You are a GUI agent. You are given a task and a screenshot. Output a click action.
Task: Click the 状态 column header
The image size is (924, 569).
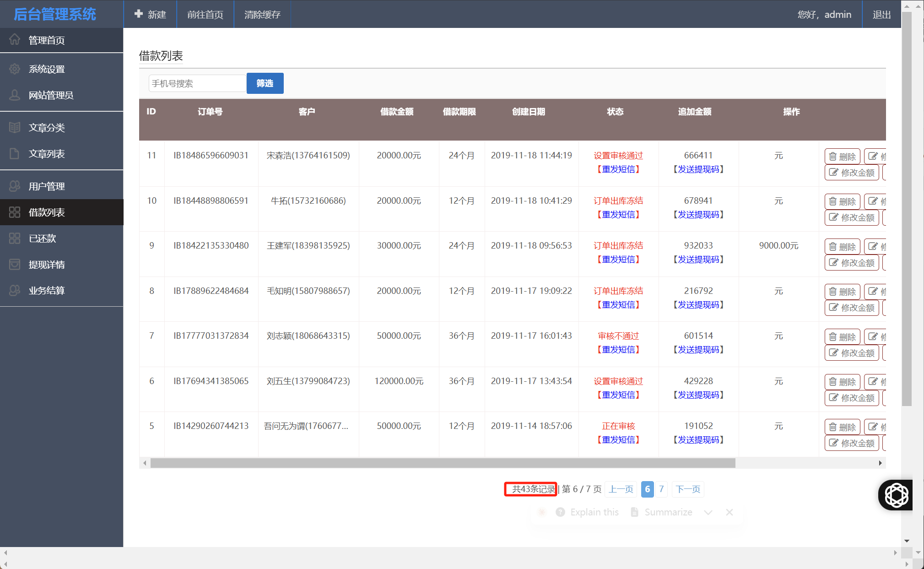(x=615, y=111)
